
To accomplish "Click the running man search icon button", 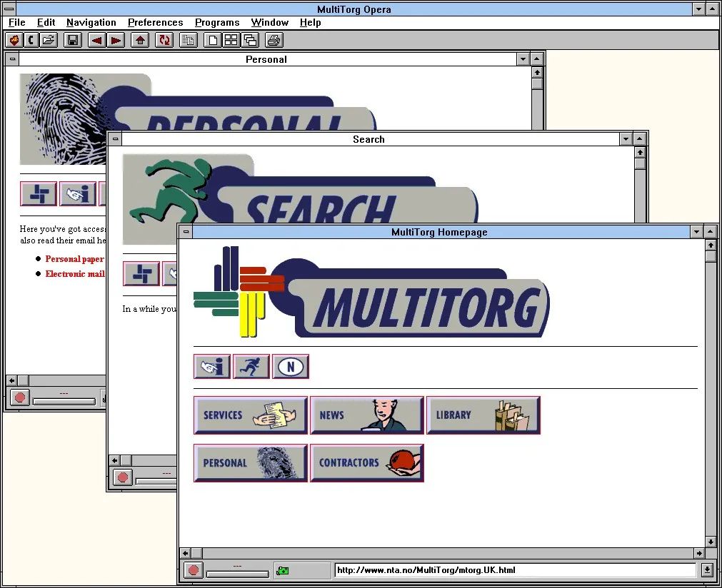I will point(251,367).
